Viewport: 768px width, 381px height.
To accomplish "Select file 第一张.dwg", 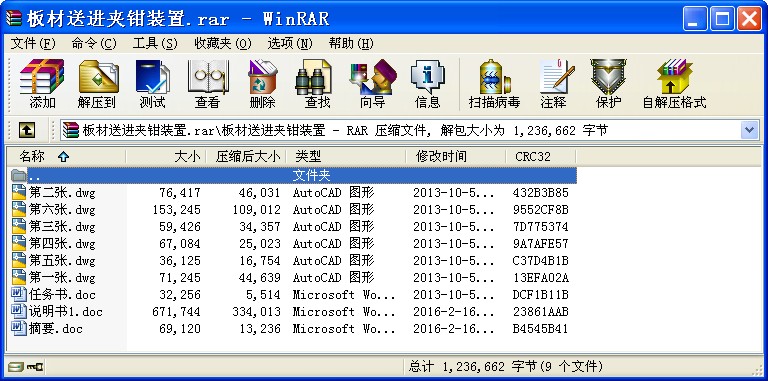I will (x=62, y=277).
